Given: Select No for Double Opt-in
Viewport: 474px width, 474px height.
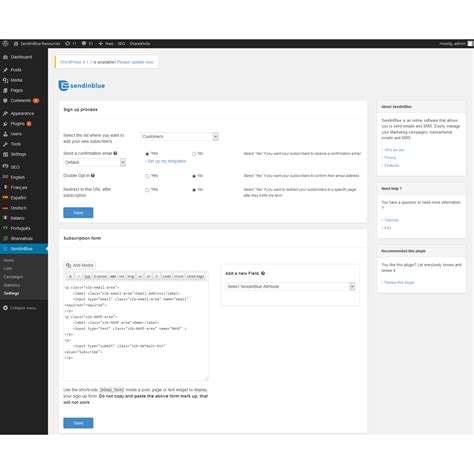Looking at the screenshot, I should (194, 176).
